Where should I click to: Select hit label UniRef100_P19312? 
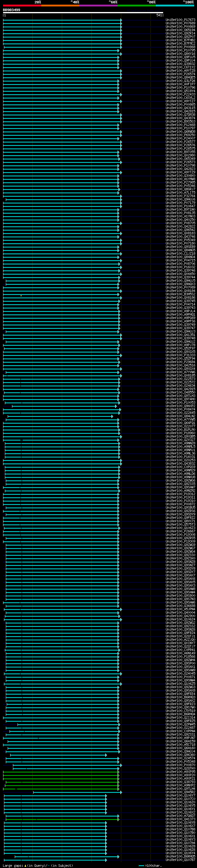180,494
